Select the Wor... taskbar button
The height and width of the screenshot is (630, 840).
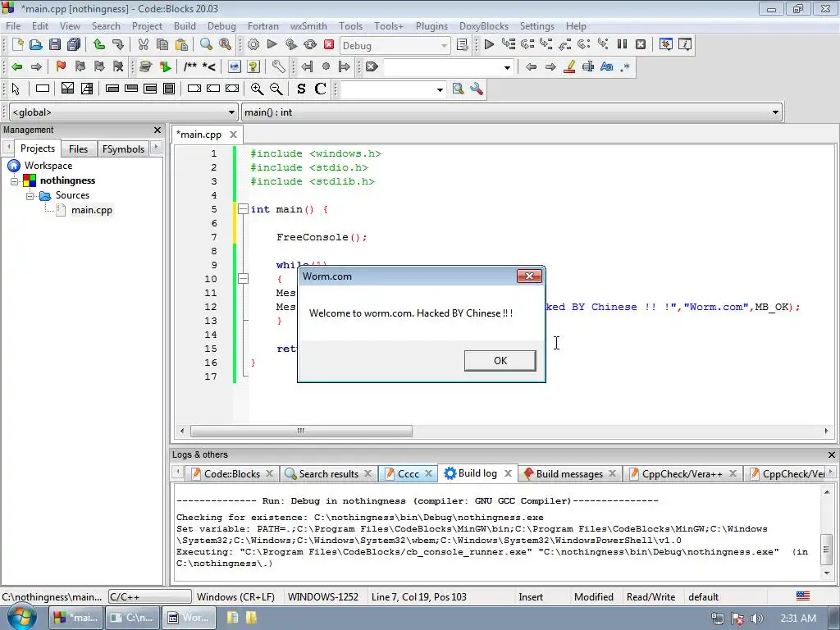189,618
